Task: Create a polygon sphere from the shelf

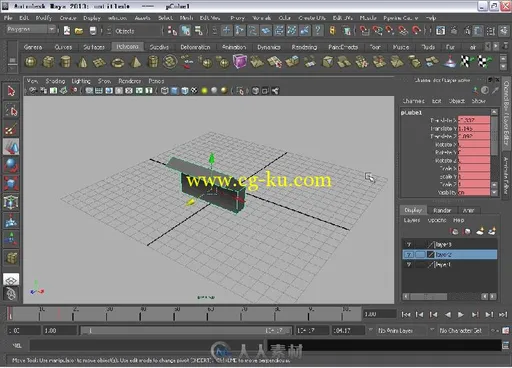Action: tap(31, 62)
